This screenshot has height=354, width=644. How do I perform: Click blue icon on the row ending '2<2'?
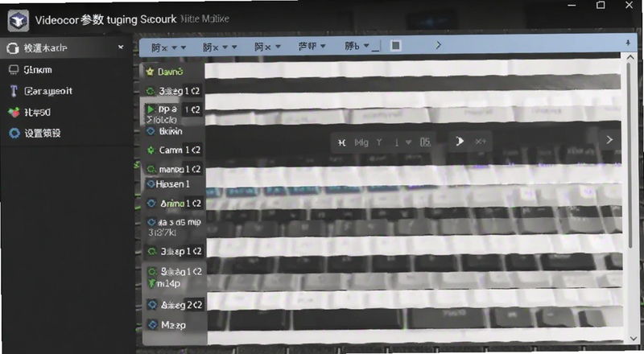[152, 305]
